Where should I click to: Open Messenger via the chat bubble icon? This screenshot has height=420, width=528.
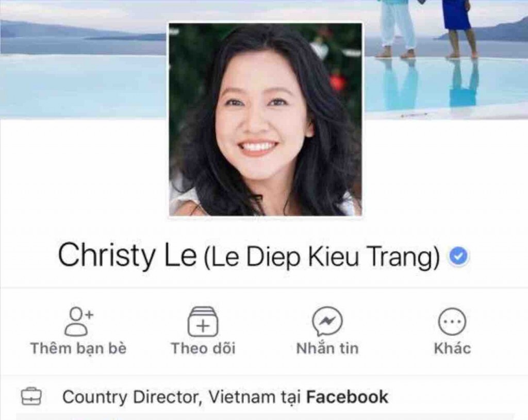[327, 322]
